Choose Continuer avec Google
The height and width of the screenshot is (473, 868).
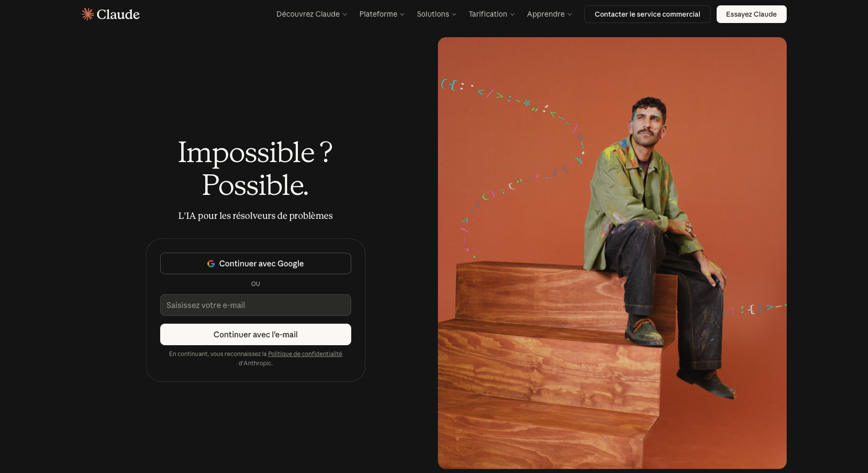tap(256, 263)
